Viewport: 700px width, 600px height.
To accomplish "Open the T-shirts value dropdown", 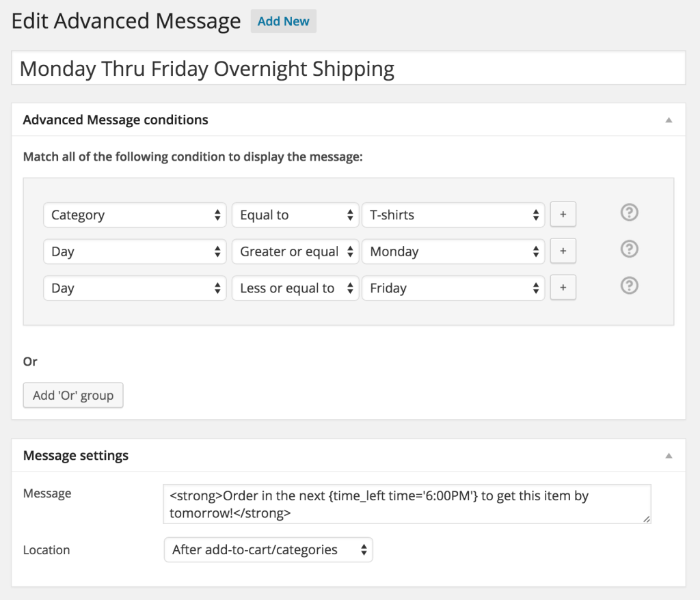I will 453,215.
